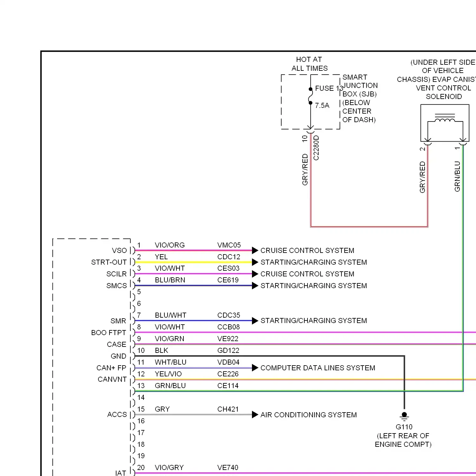476x476 pixels.
Task: Click circuit code VMC05
Action: click(229, 245)
